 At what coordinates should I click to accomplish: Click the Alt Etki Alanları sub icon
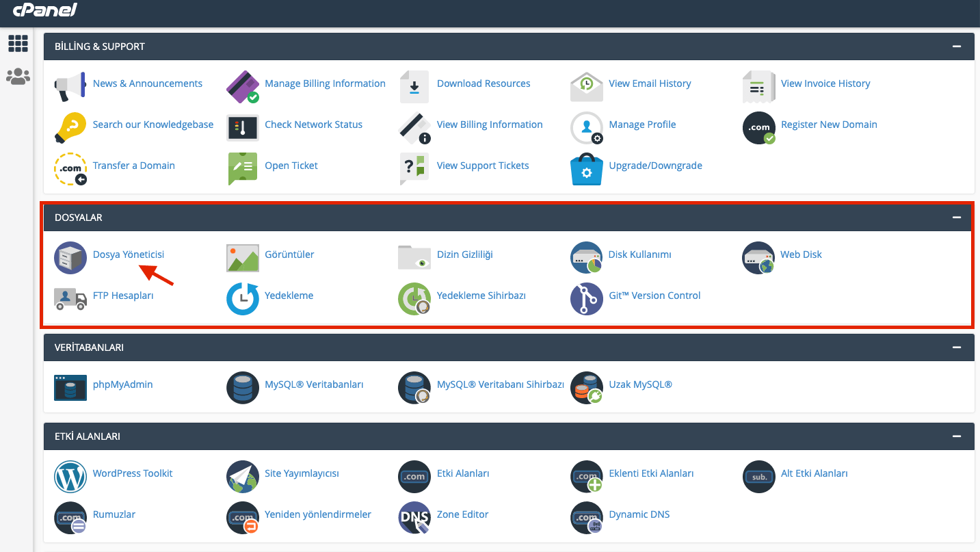[x=759, y=477]
